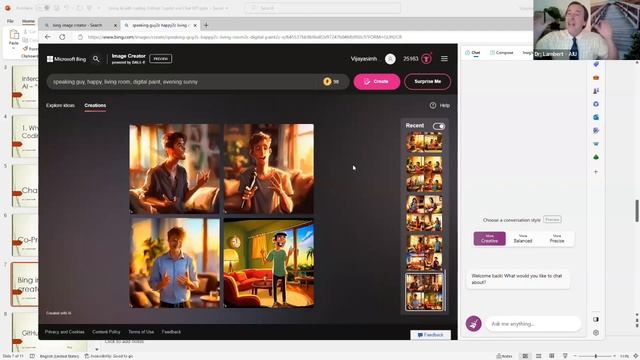This screenshot has width=640, height=360.
Task: Switch PowerPoint to Reading view
Action: coord(551,356)
